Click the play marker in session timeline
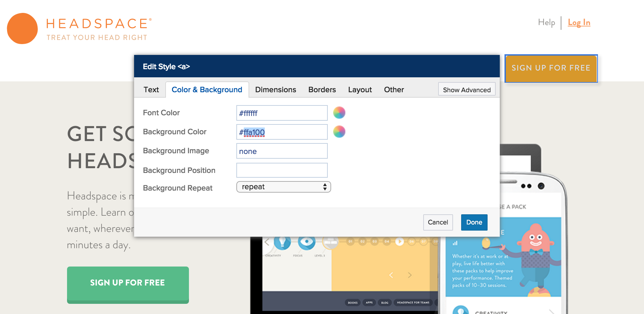Image resolution: width=644 pixels, height=314 pixels. pyautogui.click(x=400, y=242)
